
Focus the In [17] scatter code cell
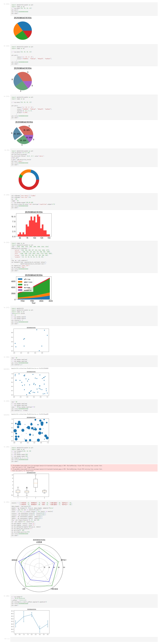pyautogui.click(x=84, y=316)
